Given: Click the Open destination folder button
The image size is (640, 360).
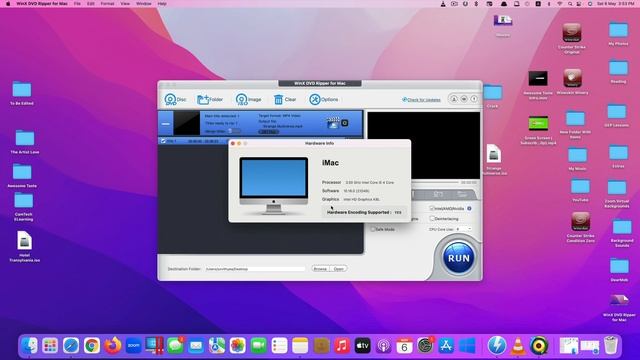Looking at the screenshot, I should click(338, 269).
